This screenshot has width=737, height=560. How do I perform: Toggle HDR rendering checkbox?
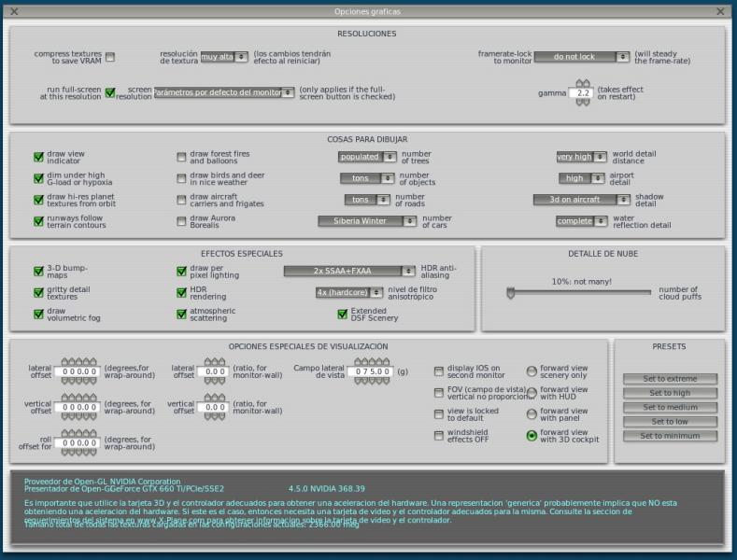pyautogui.click(x=182, y=292)
